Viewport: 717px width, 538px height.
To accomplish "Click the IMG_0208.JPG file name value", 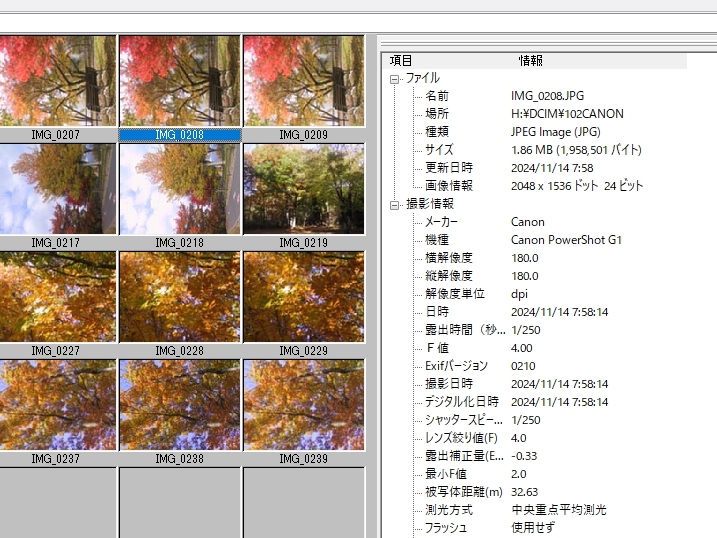I will tap(547, 96).
